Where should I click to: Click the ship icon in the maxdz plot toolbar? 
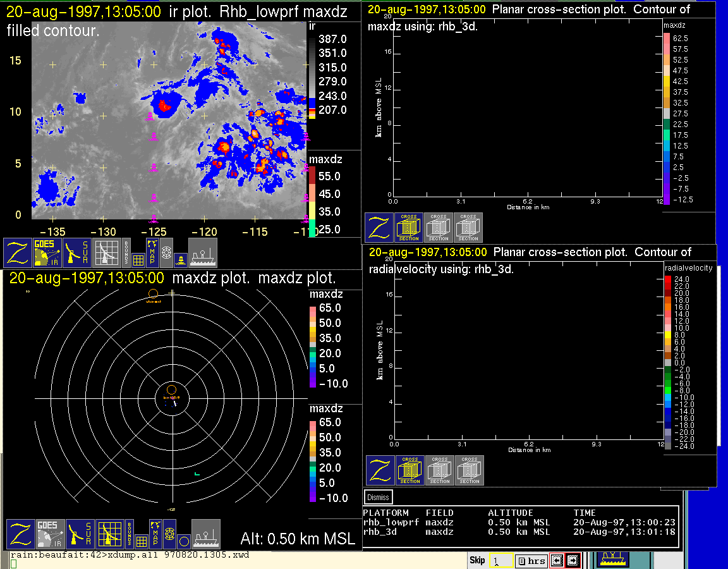click(x=205, y=534)
